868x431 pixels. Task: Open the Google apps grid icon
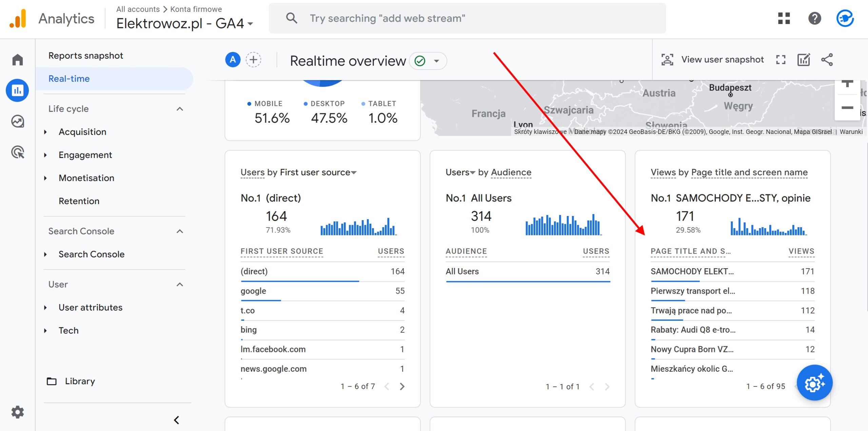click(x=784, y=18)
